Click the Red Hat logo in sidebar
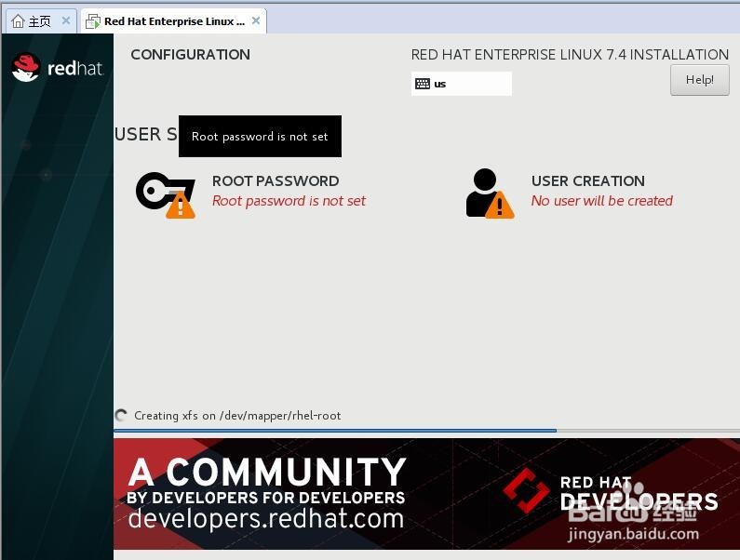740x560 pixels. pos(57,68)
